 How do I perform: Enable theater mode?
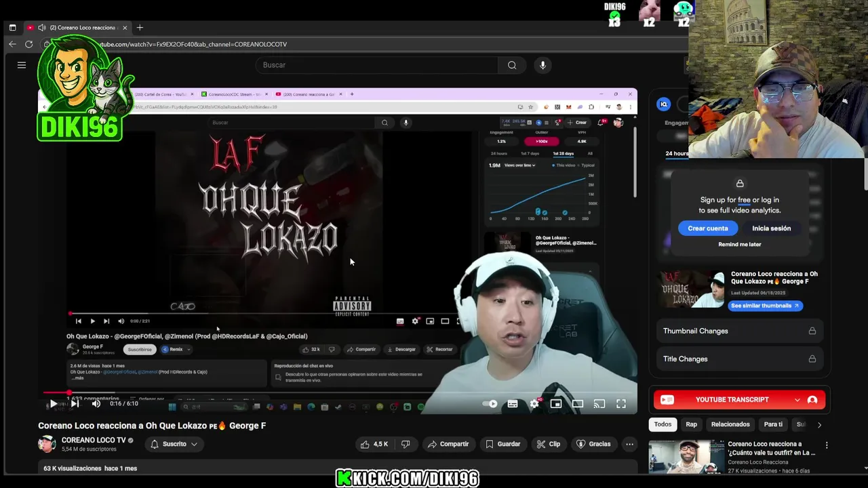click(578, 404)
